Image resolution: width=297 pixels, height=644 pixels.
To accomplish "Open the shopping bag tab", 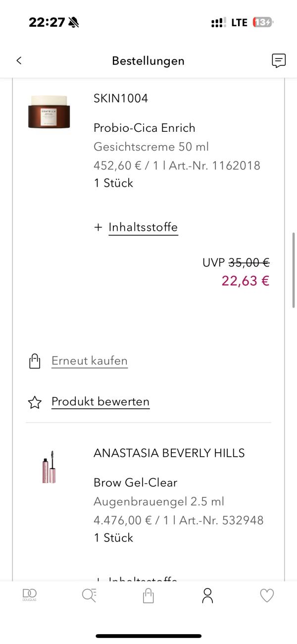I will click(x=148, y=595).
